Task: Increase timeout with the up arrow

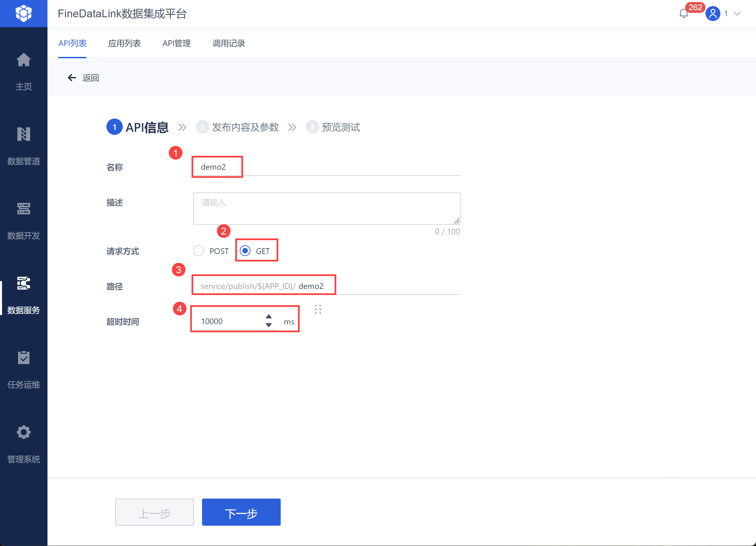Action: point(269,316)
